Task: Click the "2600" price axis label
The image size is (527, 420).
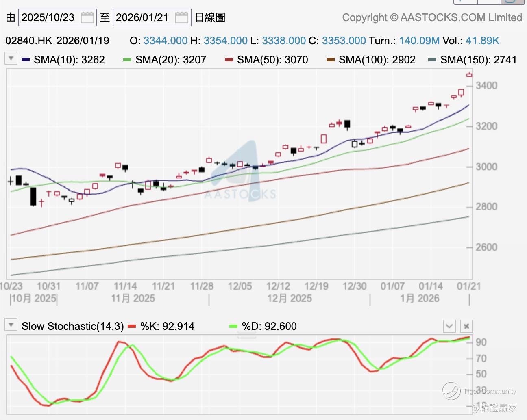Action: (x=487, y=247)
